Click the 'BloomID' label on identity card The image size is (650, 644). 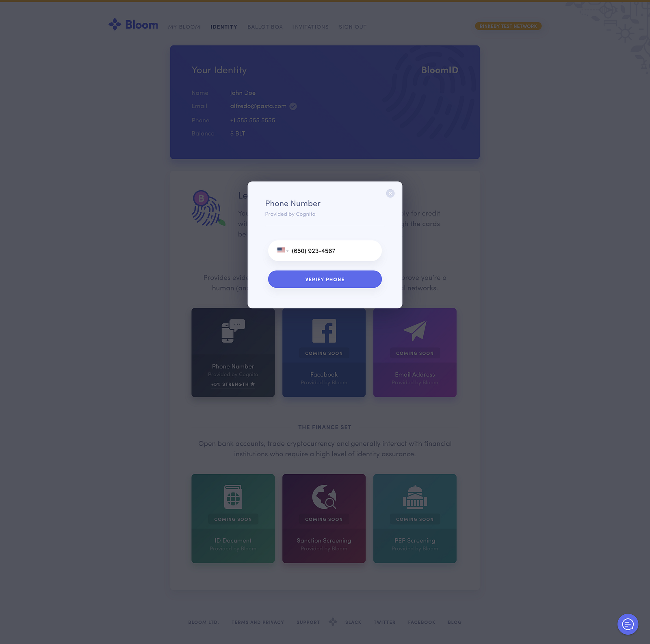(440, 70)
